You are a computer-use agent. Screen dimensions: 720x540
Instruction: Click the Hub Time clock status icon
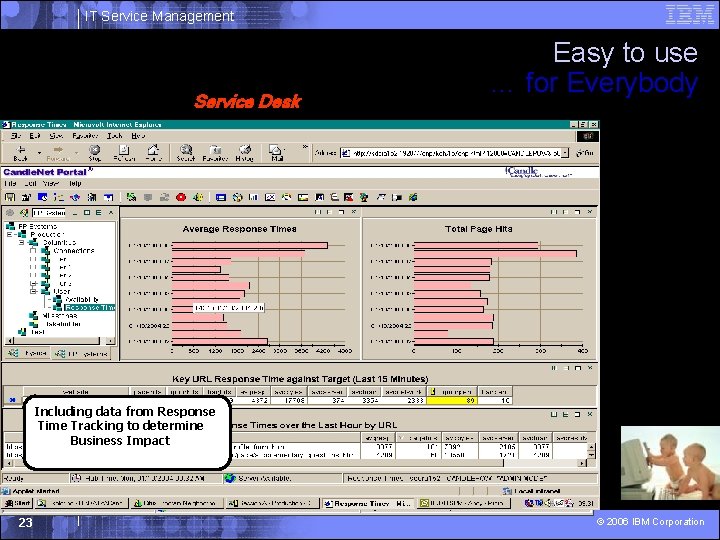(x=76, y=478)
